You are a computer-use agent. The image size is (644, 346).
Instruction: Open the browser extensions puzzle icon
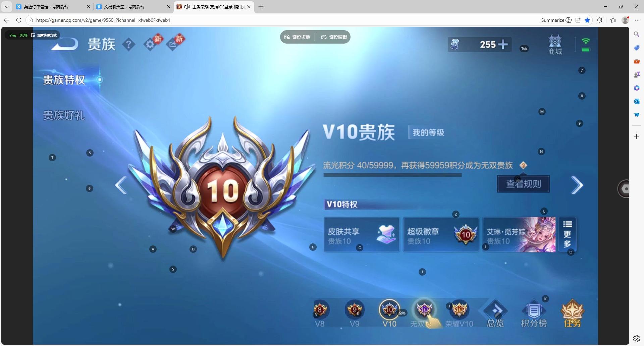point(599,20)
